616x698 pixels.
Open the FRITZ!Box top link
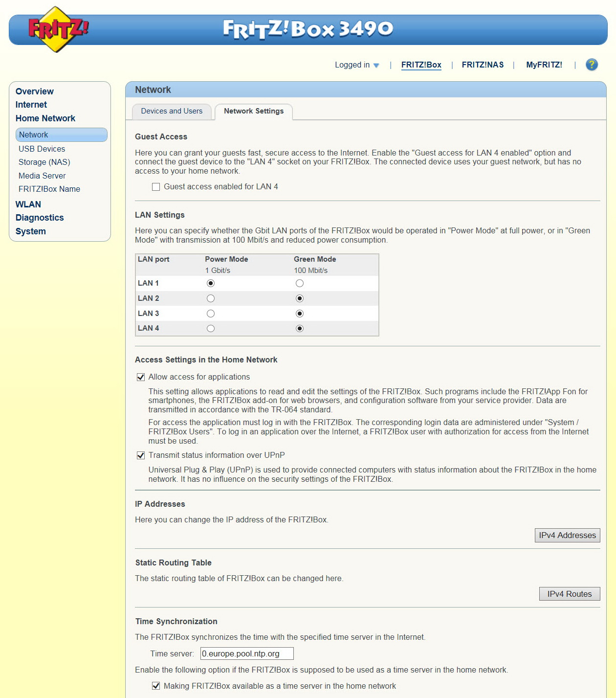pos(421,65)
